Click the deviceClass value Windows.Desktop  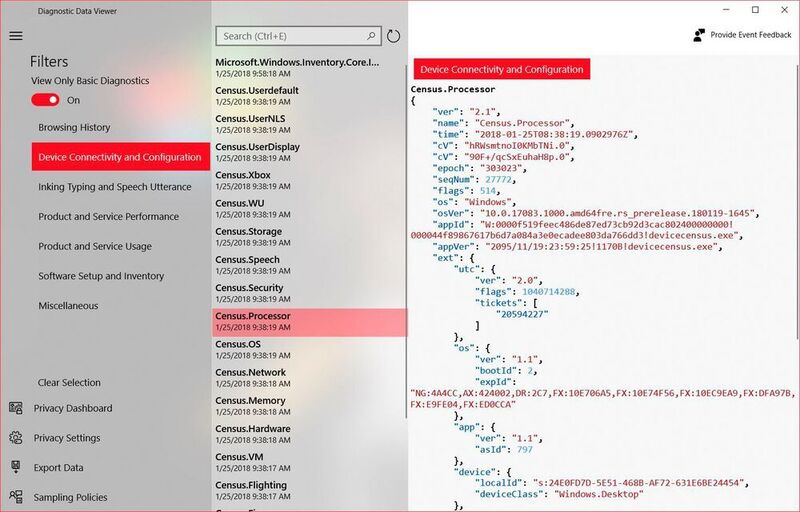point(599,494)
